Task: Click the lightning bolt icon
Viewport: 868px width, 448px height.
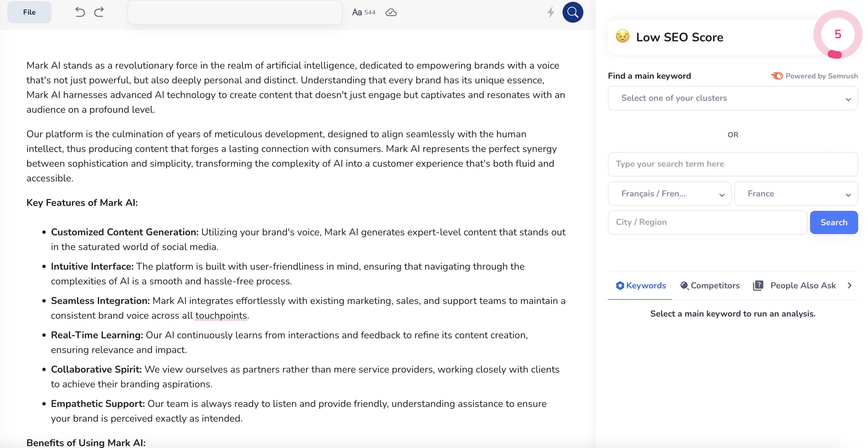Action: tap(551, 13)
